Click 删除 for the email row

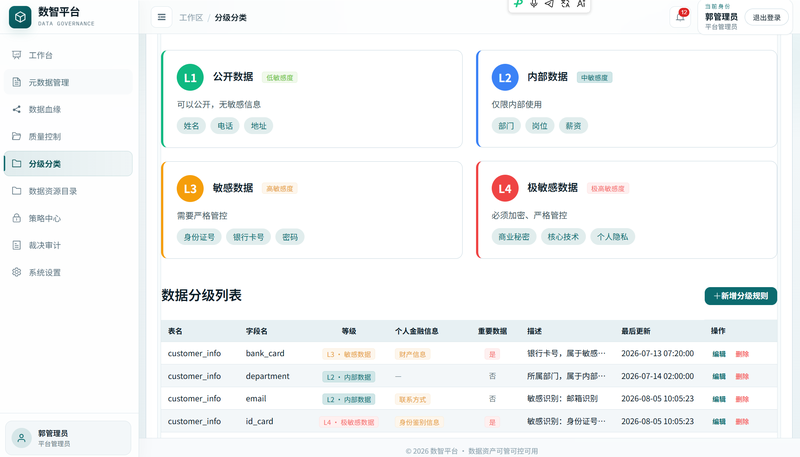742,399
